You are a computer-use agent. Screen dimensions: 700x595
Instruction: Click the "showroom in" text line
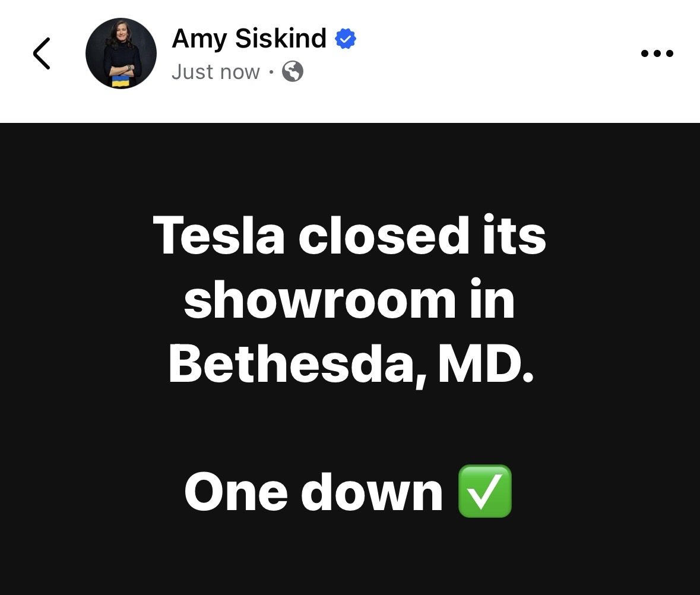[349, 300]
